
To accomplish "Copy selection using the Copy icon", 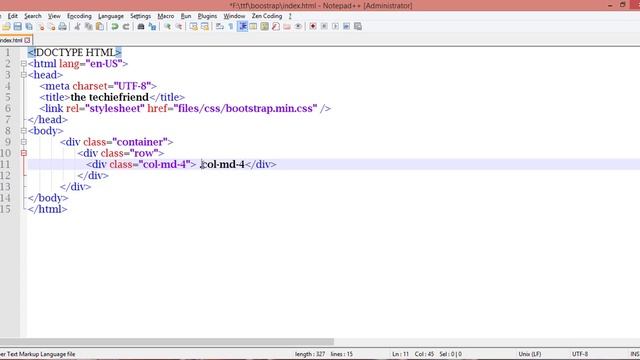I will (x=88, y=27).
